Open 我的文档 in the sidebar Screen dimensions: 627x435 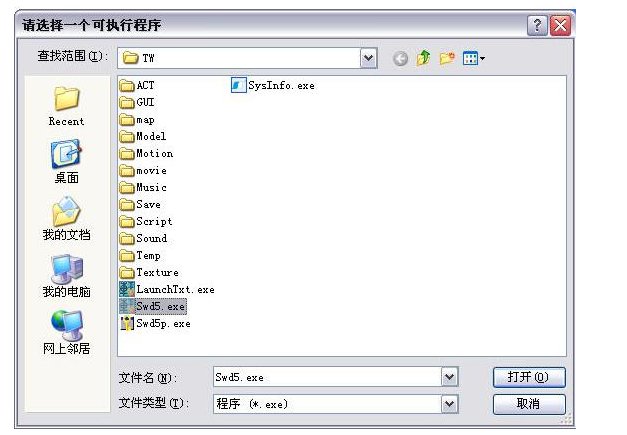point(66,218)
